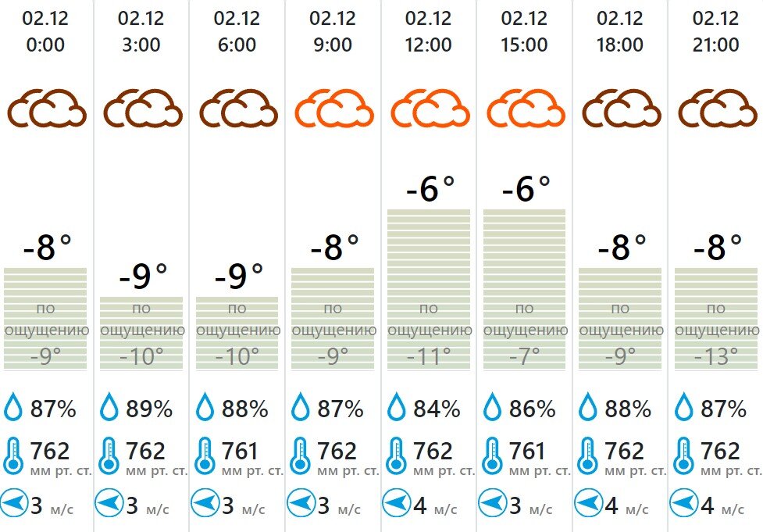Click the wind direction arrow in the 12:00 column
The image size is (763, 532).
click(x=396, y=503)
